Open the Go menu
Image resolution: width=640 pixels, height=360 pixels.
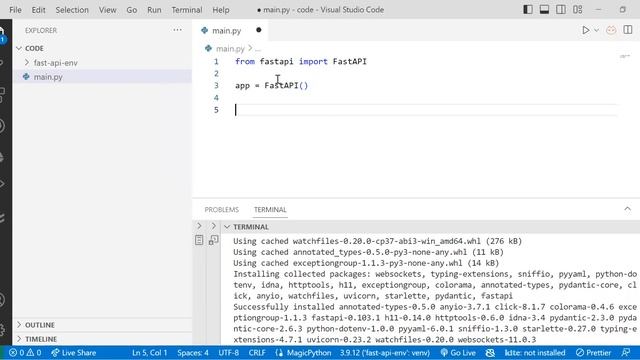pos(131,10)
